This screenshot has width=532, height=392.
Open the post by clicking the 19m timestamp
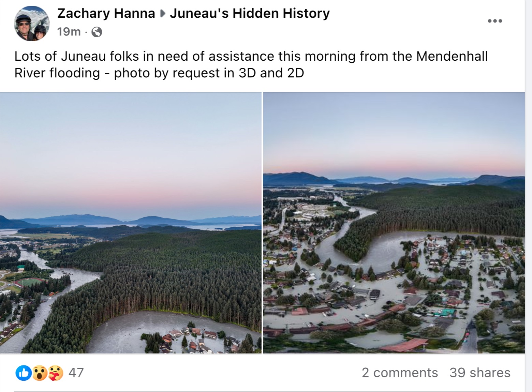point(68,32)
